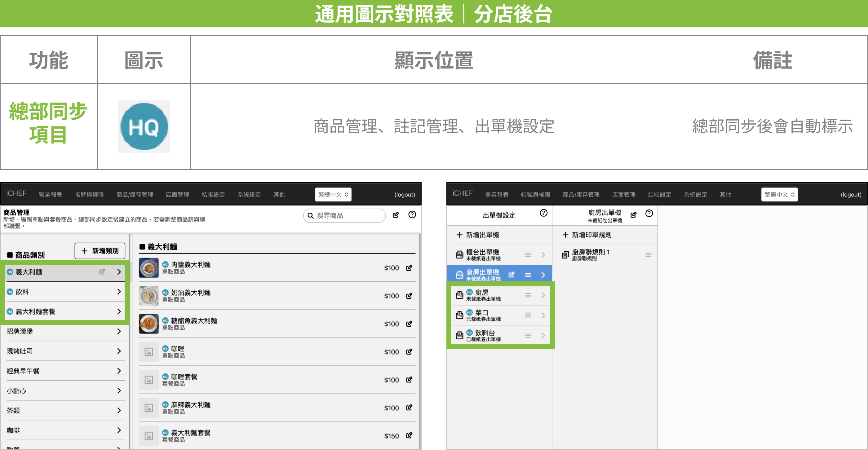Expand the 飲料 category chevron
This screenshot has width=868, height=450.
coord(119,292)
